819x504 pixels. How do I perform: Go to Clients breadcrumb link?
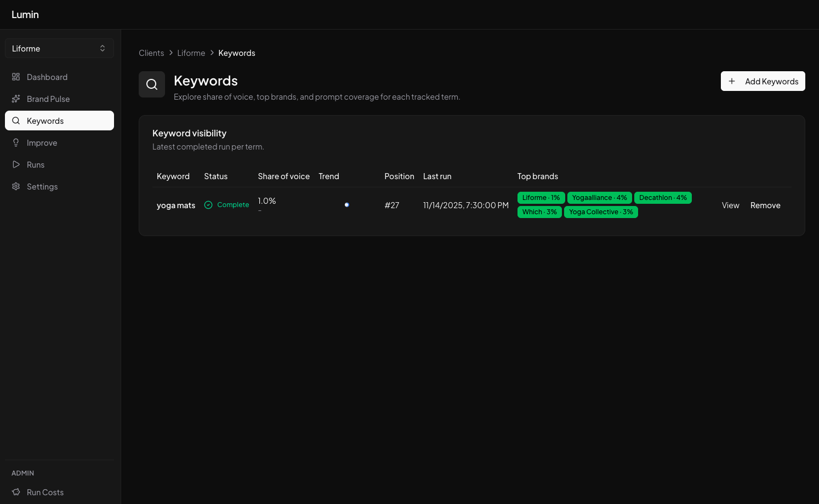point(151,53)
